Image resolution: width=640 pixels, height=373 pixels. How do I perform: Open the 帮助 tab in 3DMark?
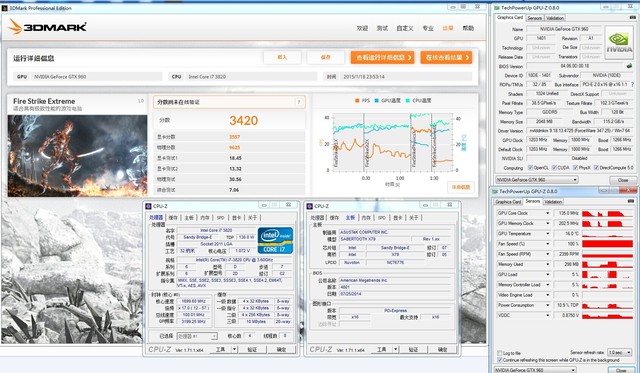[468, 28]
